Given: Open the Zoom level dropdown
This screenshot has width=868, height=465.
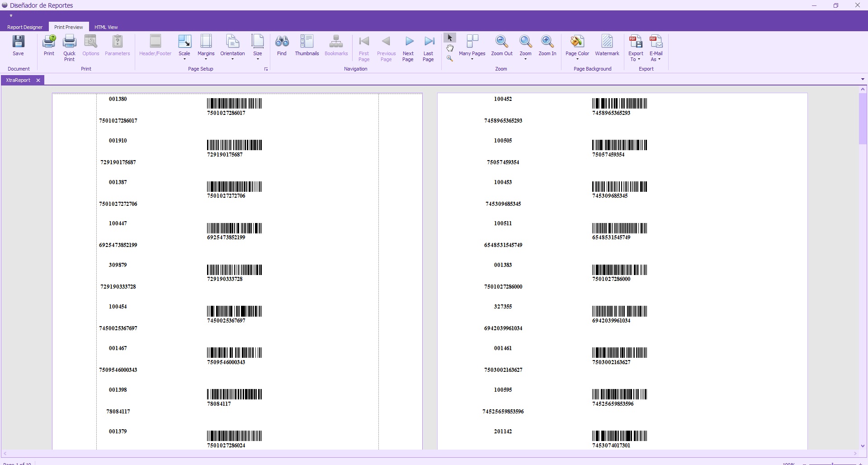Looking at the screenshot, I should pos(525,59).
